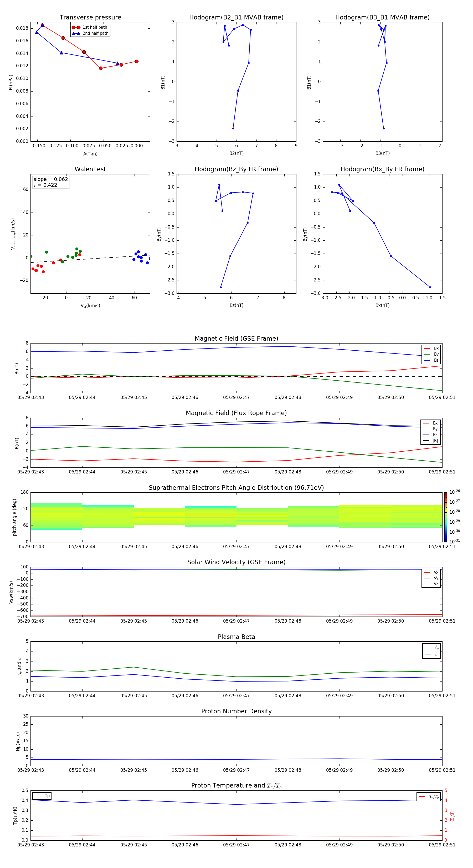Click the 'slope = 0.062' annotation

click(x=50, y=179)
